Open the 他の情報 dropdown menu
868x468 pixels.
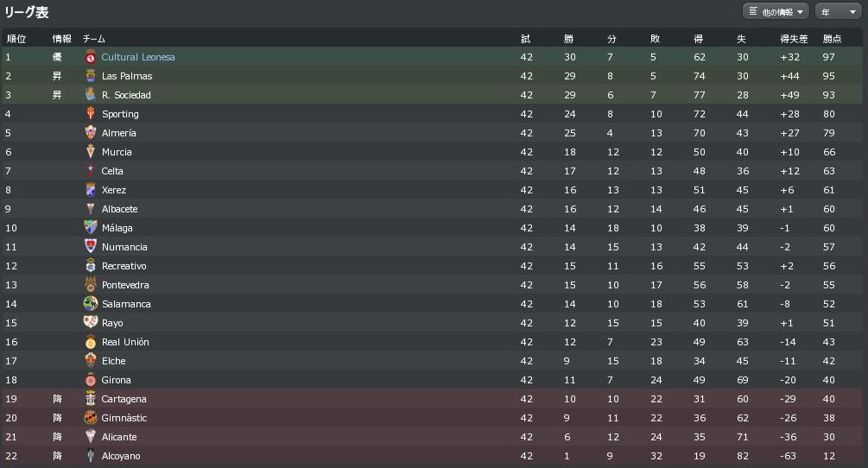coord(776,11)
